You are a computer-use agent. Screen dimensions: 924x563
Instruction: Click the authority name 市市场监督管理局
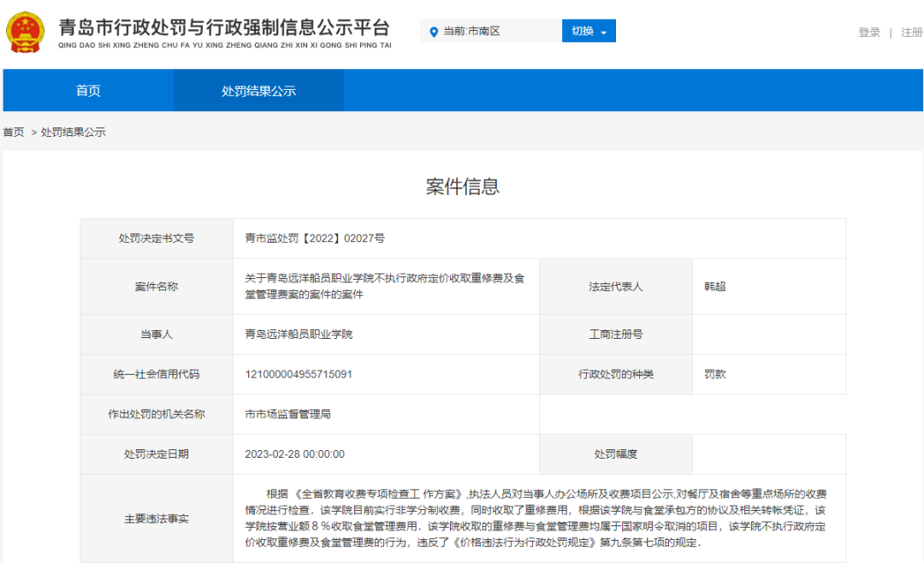287,414
